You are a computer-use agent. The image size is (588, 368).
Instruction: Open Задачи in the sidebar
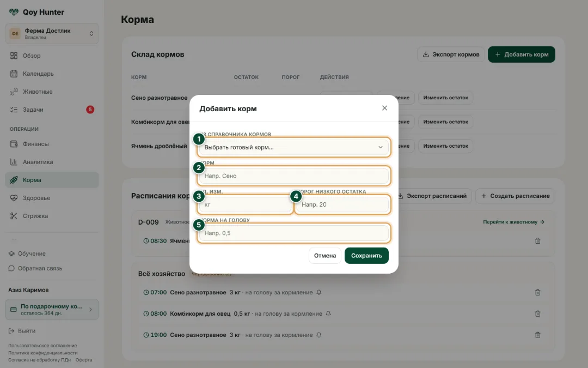(52, 110)
